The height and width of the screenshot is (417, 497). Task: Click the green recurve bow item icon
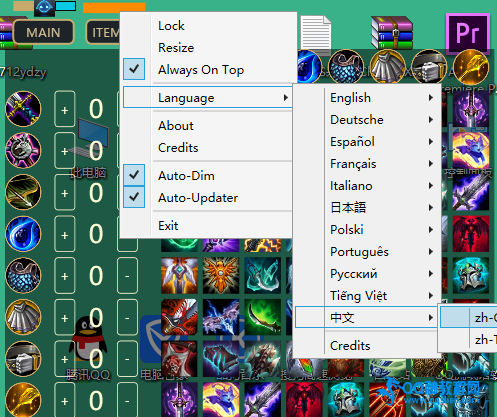(23, 192)
